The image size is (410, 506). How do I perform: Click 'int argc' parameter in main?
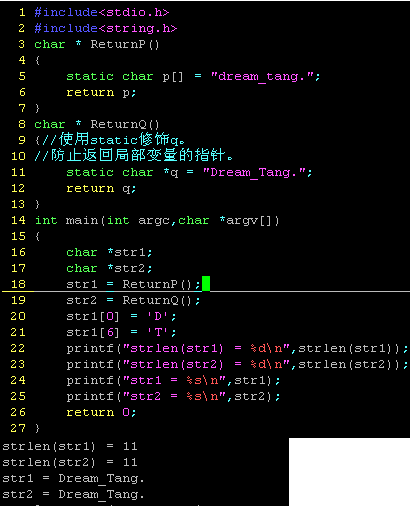pos(138,221)
